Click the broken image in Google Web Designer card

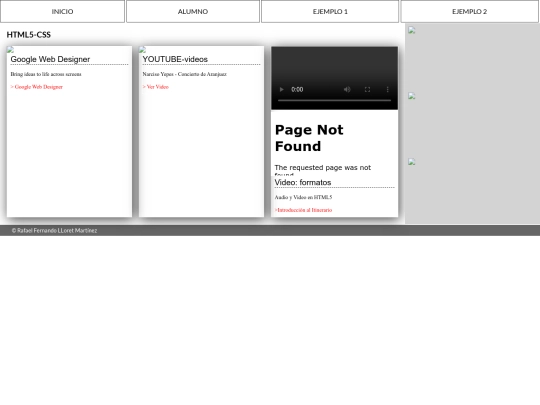click(x=10, y=50)
